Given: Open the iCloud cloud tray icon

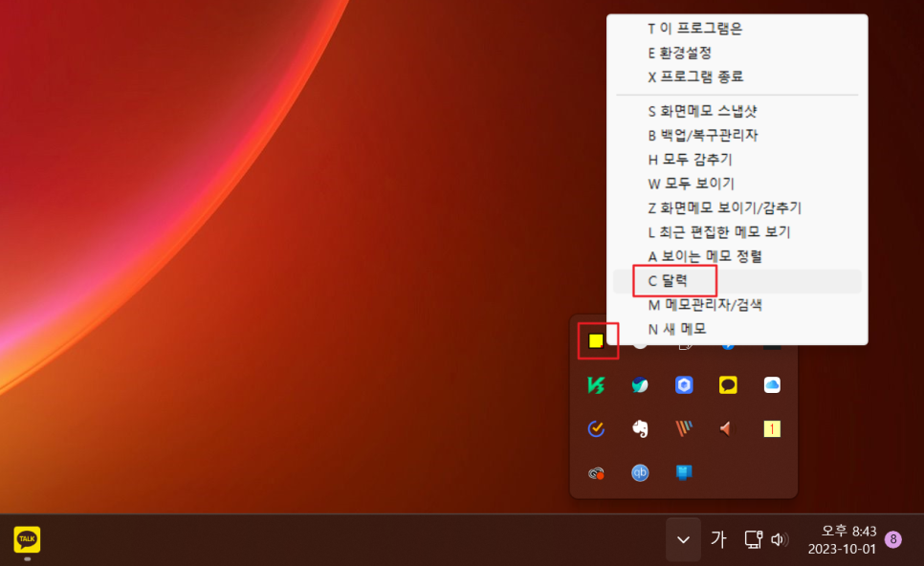Looking at the screenshot, I should tap(772, 385).
